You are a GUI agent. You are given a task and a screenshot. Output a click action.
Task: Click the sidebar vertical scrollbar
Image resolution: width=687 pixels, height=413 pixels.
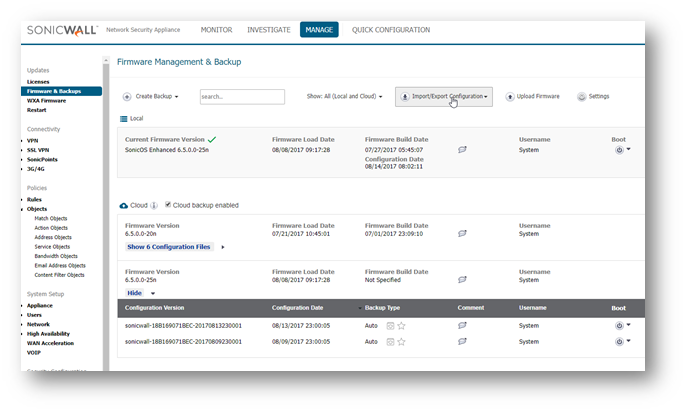[x=106, y=200]
